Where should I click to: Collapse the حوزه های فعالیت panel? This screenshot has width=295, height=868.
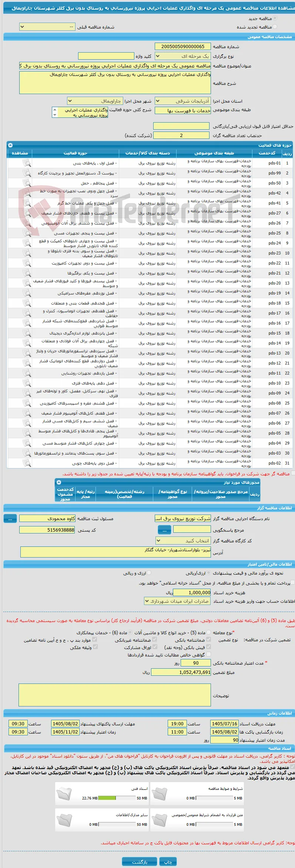coord(10,145)
